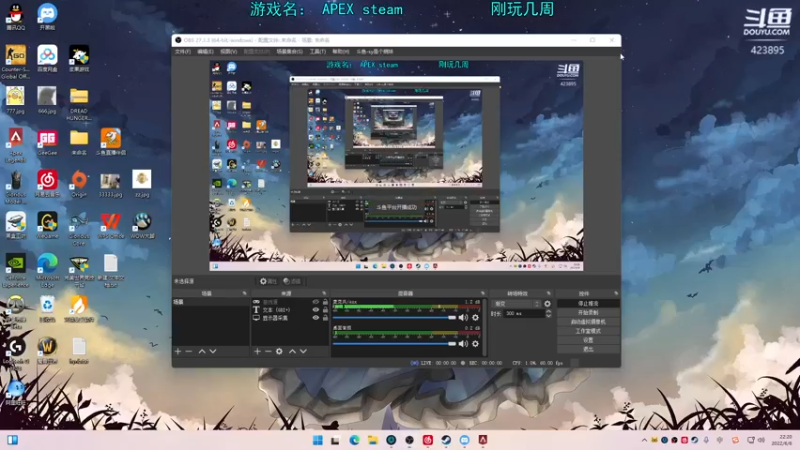
Task: Click 桌面音频 volume slider
Action: [x=394, y=343]
